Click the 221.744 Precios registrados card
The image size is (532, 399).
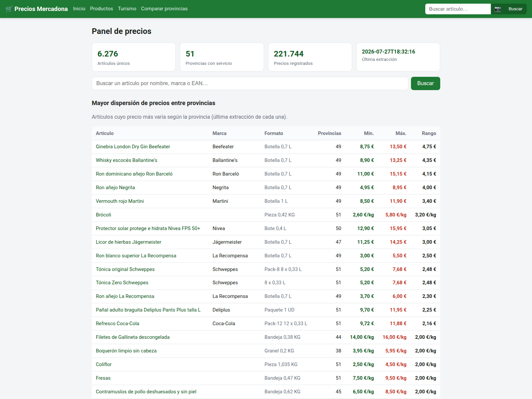pyautogui.click(x=310, y=57)
